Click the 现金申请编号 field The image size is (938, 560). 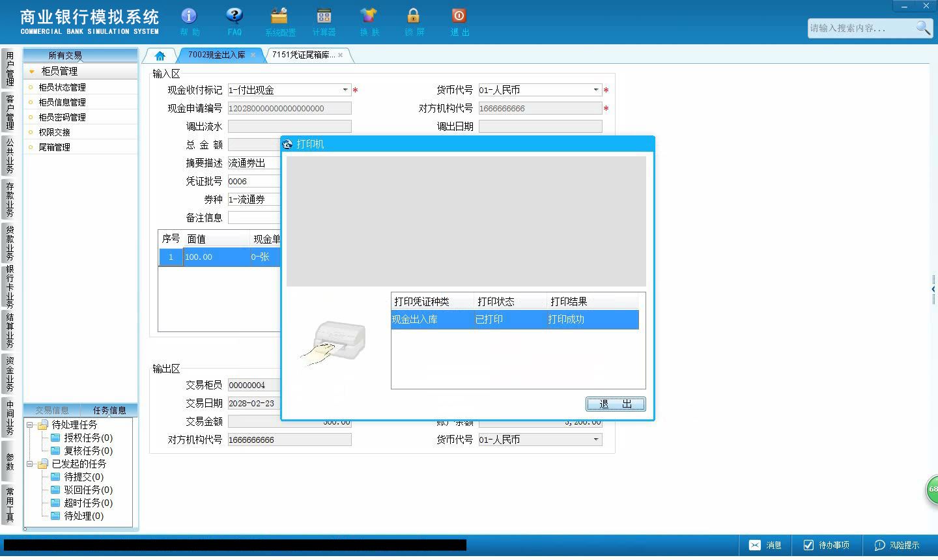289,108
